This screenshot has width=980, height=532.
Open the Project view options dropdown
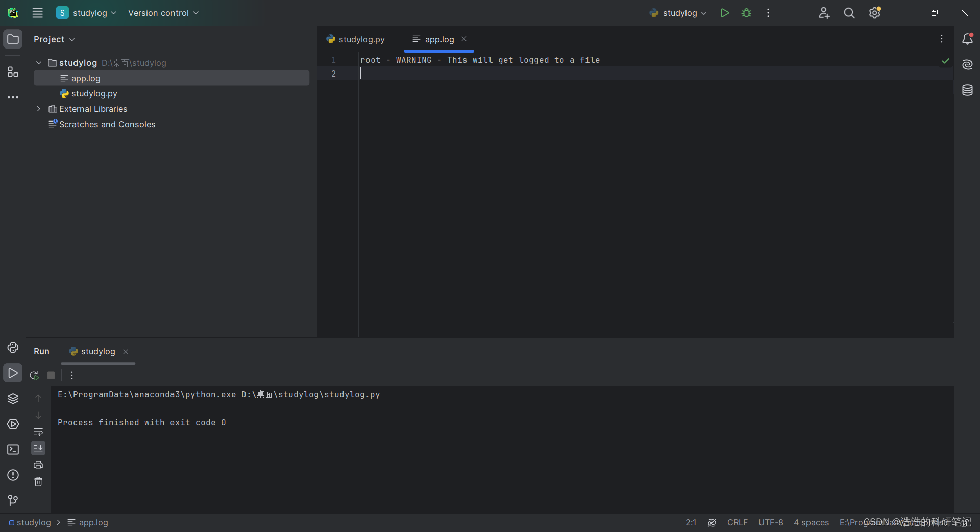(x=54, y=39)
